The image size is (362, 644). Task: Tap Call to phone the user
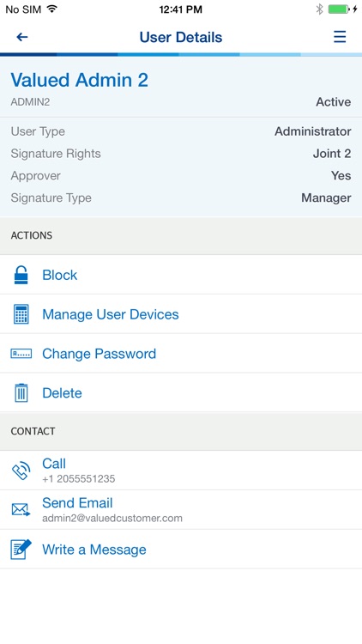click(181, 471)
